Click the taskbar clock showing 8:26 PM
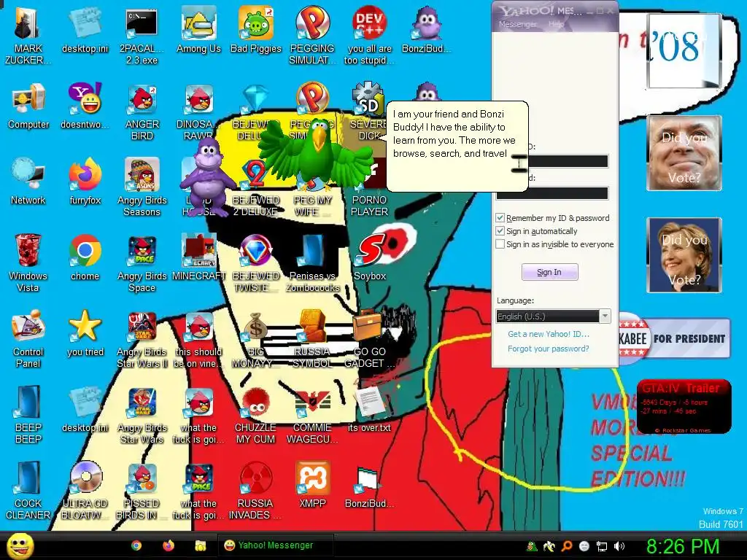This screenshot has height=560, width=747. coord(682,546)
